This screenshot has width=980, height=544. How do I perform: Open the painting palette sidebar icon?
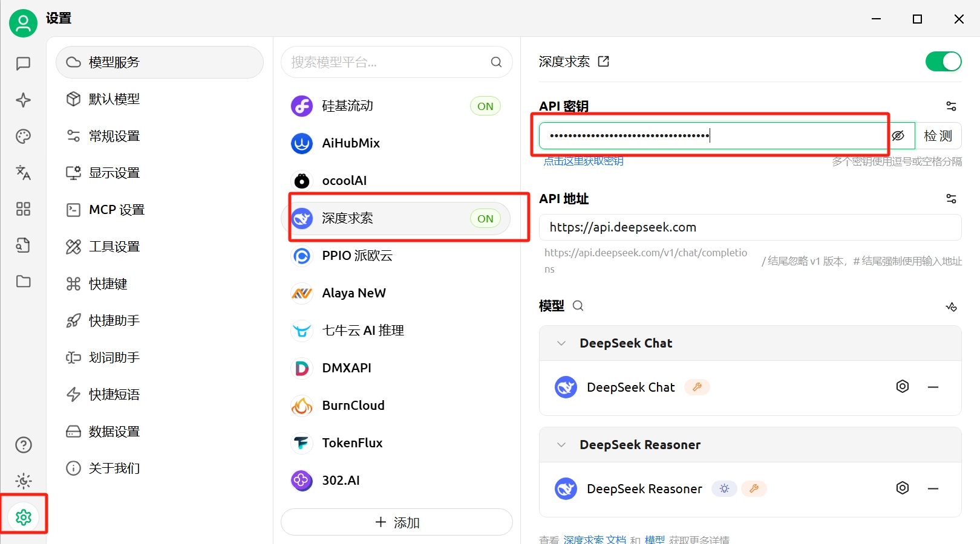(23, 136)
